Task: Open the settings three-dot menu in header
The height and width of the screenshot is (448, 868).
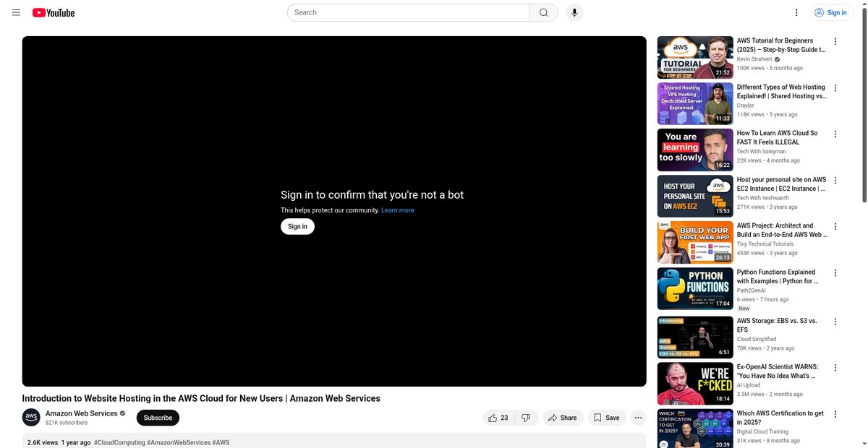Action: tap(796, 12)
